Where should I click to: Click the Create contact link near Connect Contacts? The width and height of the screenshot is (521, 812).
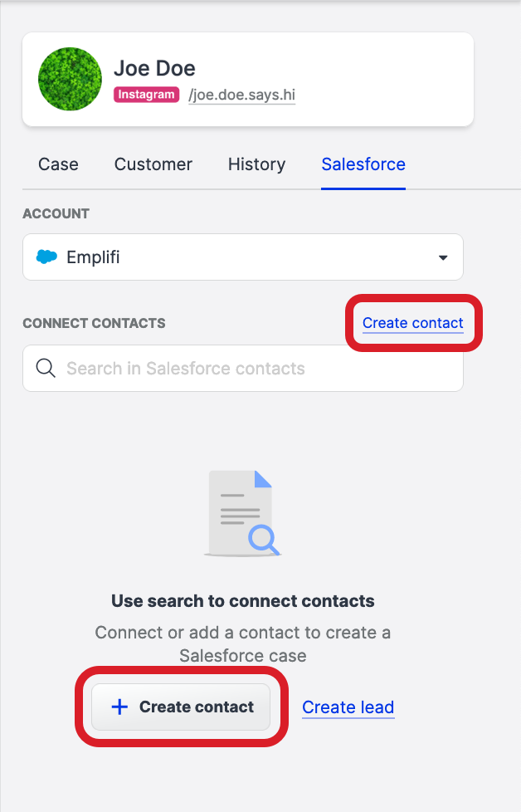click(x=413, y=323)
